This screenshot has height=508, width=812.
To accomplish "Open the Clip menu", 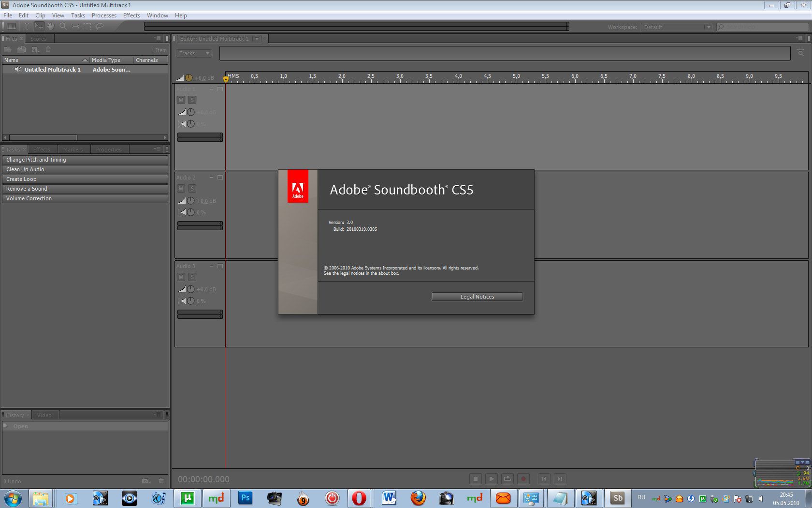I will 40,15.
